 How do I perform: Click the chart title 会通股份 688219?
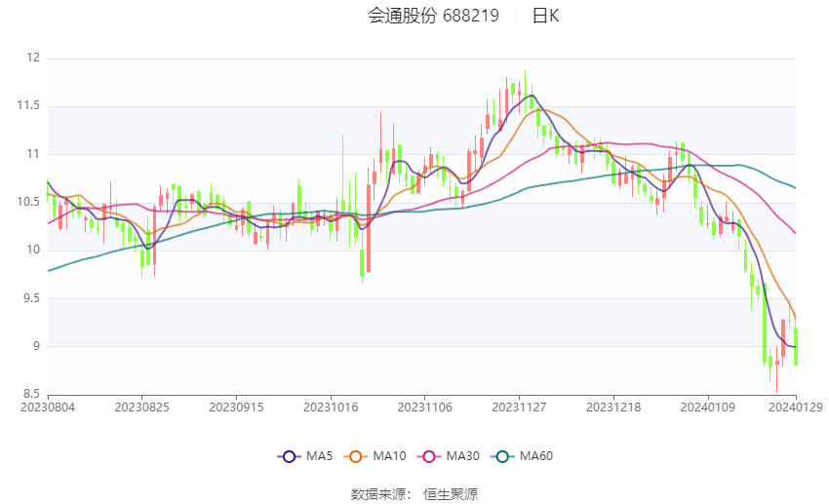tap(433, 16)
